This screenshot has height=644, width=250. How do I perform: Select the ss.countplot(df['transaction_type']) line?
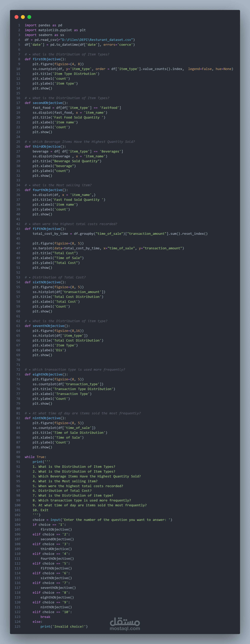tap(68, 384)
